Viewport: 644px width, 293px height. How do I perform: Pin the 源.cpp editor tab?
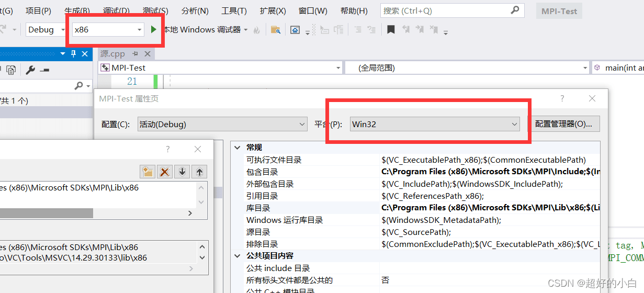point(135,54)
